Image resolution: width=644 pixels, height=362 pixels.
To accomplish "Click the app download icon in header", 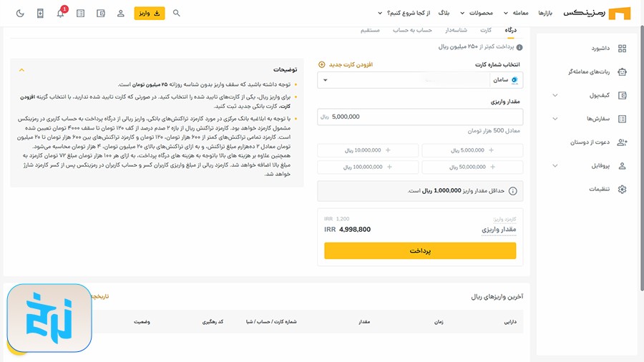I will click(x=40, y=14).
